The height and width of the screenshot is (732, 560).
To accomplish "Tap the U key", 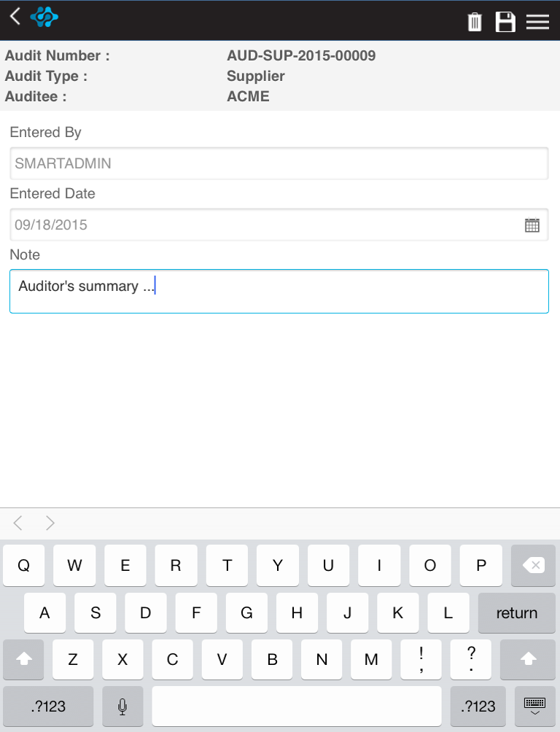I will point(328,565).
